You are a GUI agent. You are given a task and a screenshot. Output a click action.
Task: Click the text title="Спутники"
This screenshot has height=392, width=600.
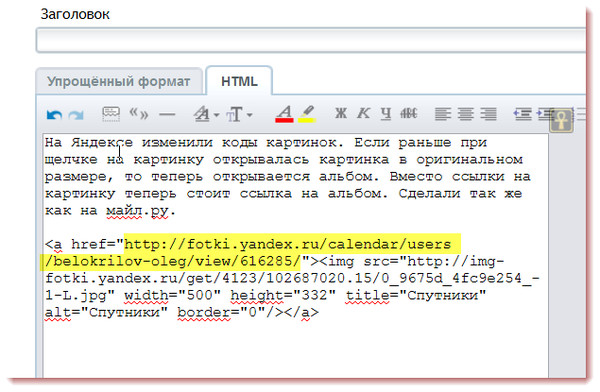416,295
